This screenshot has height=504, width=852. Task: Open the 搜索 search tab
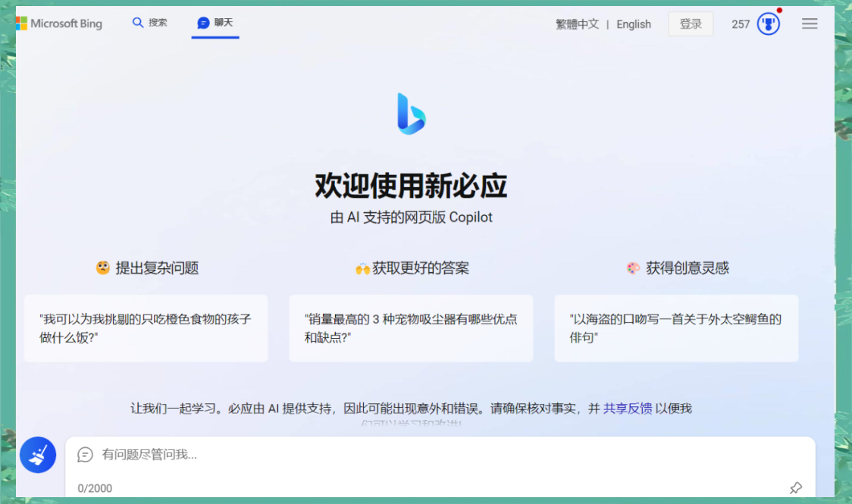pyautogui.click(x=150, y=23)
